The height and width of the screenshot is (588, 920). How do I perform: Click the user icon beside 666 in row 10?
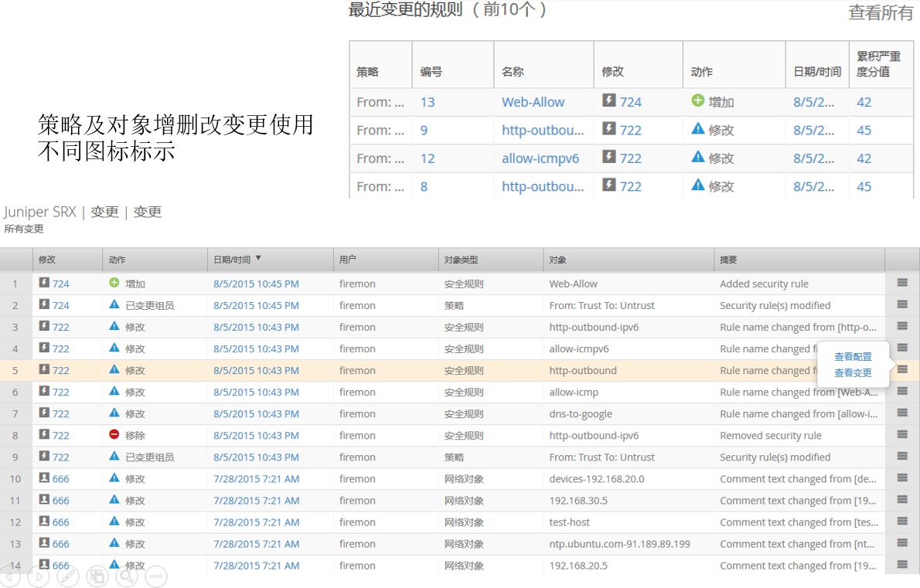pos(44,478)
